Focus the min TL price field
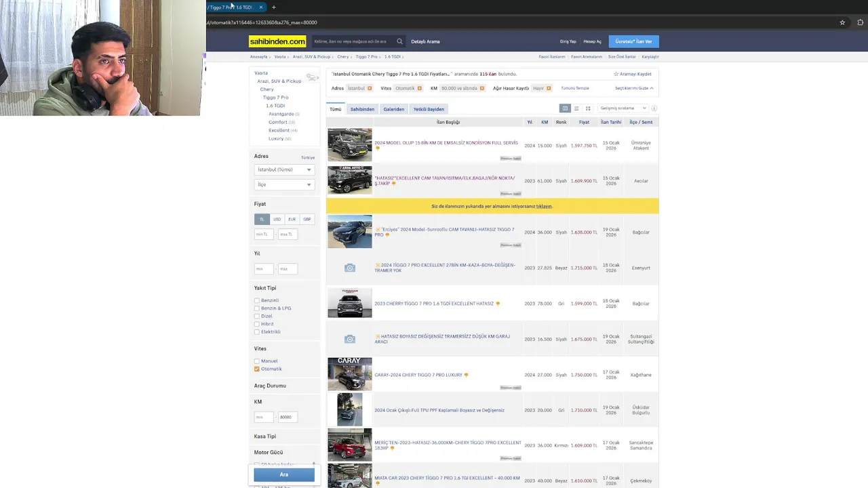Image resolution: width=868 pixels, height=488 pixels. tap(263, 235)
